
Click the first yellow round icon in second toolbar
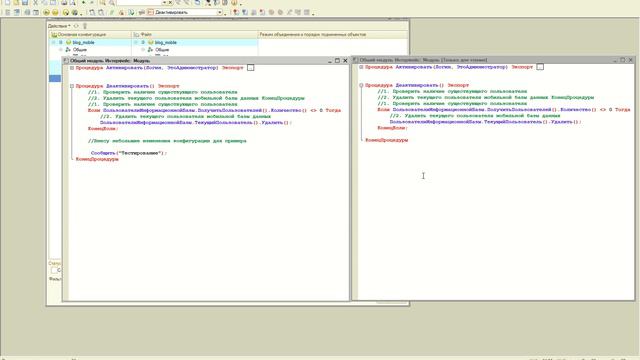coord(46,13)
